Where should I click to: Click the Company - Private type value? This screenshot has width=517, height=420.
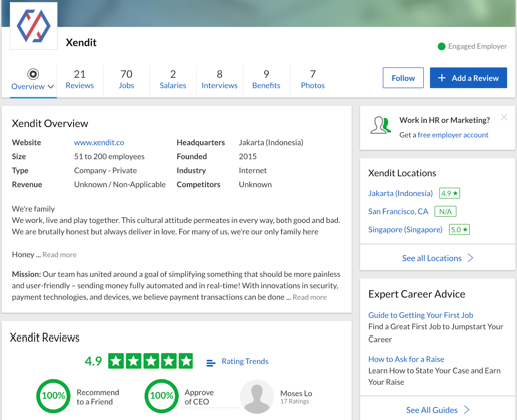coord(105,170)
